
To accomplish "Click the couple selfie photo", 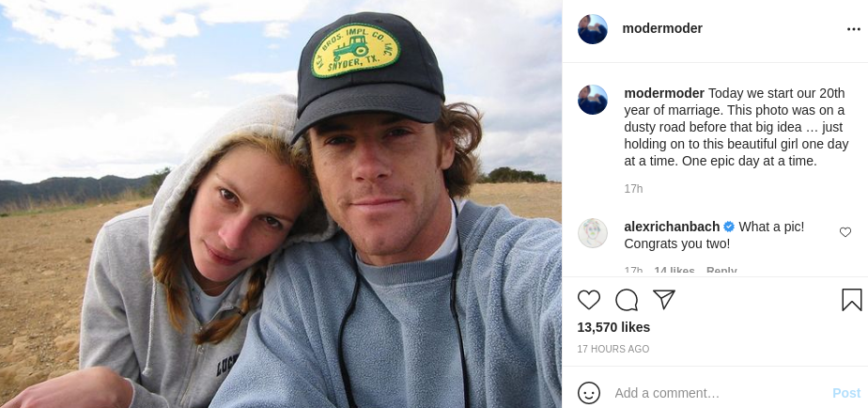I will pos(281,204).
